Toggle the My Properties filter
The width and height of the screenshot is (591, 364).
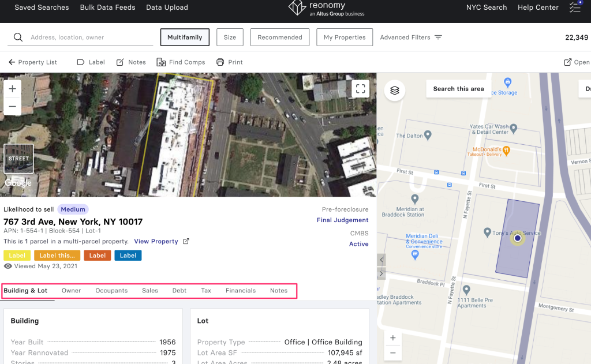(345, 37)
